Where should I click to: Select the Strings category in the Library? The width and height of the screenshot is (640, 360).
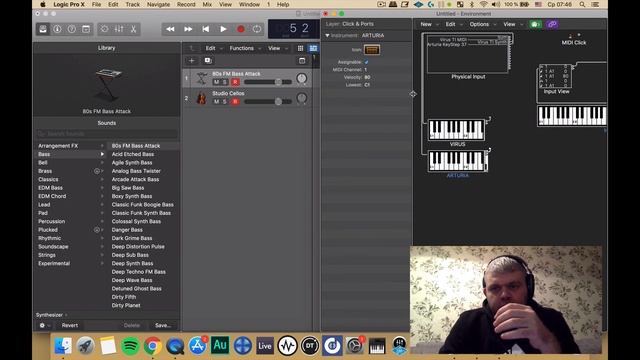click(47, 255)
